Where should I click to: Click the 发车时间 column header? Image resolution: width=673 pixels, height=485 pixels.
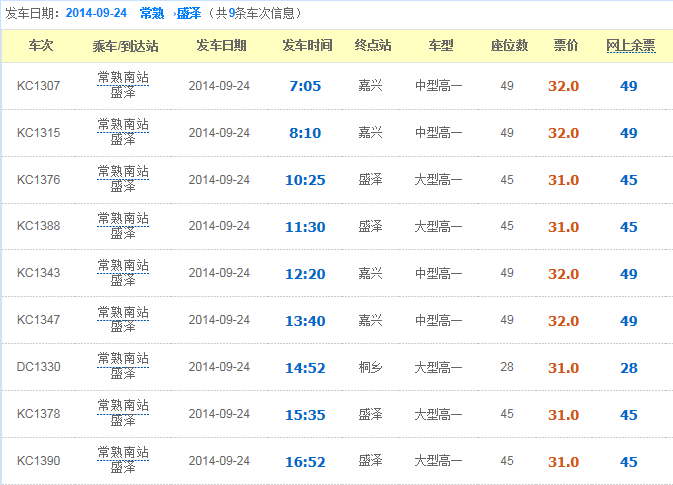307,46
